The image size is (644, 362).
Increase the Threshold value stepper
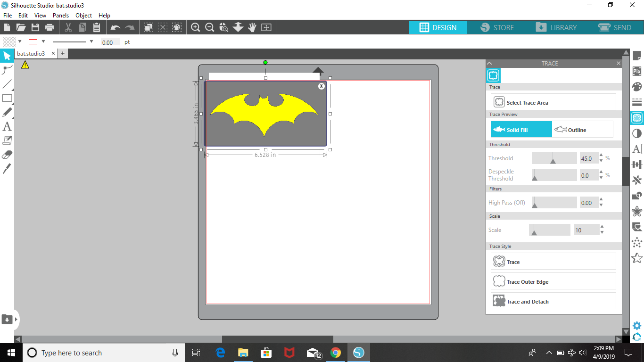[x=601, y=156]
